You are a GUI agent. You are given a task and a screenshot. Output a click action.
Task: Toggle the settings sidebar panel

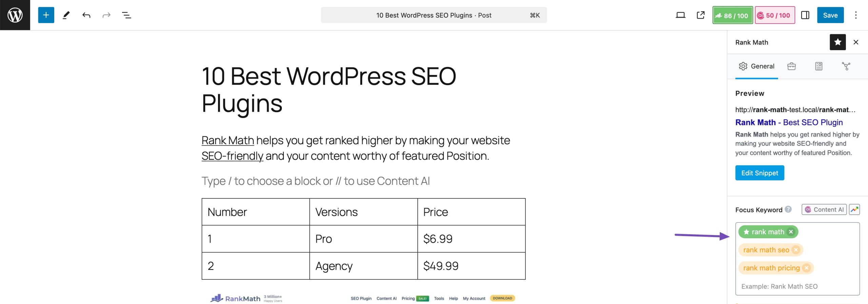(x=805, y=15)
